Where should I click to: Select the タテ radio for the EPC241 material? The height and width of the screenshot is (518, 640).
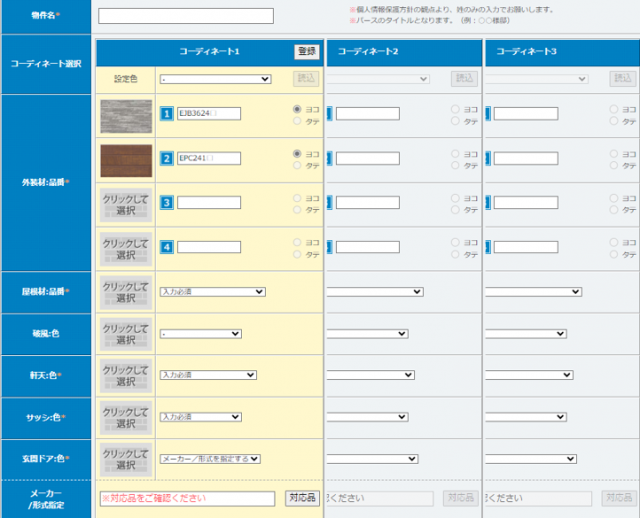(297, 165)
